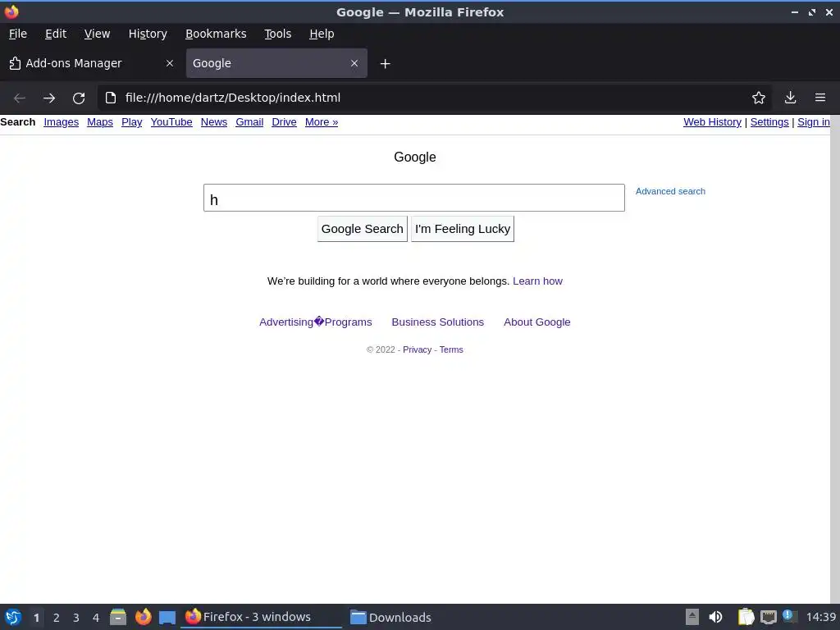Open the News link

pos(214,122)
